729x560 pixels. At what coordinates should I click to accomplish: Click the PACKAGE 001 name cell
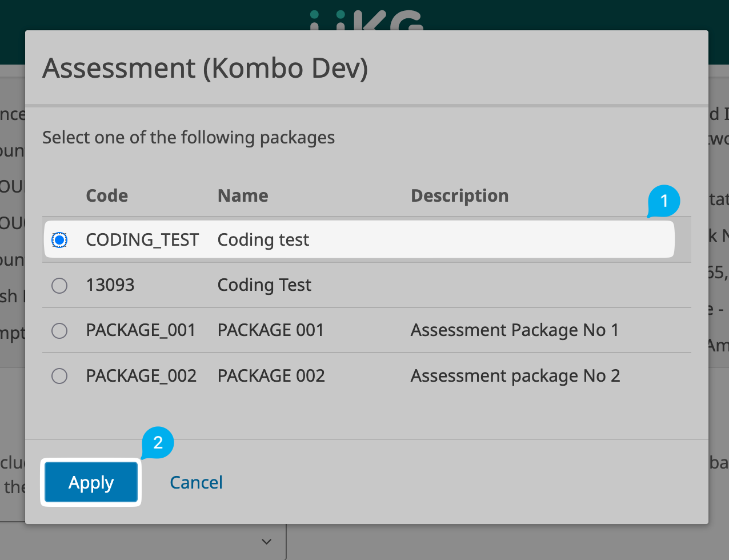click(x=271, y=330)
